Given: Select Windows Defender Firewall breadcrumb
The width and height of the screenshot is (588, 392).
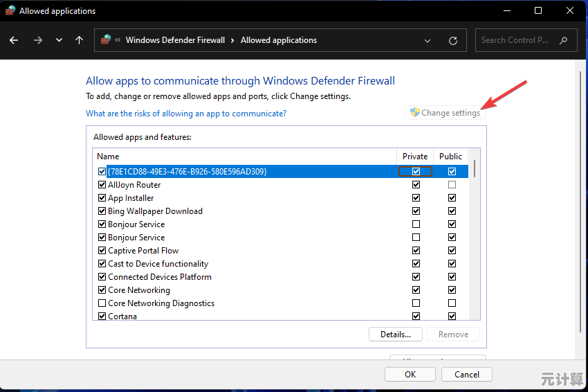Looking at the screenshot, I should 175,40.
